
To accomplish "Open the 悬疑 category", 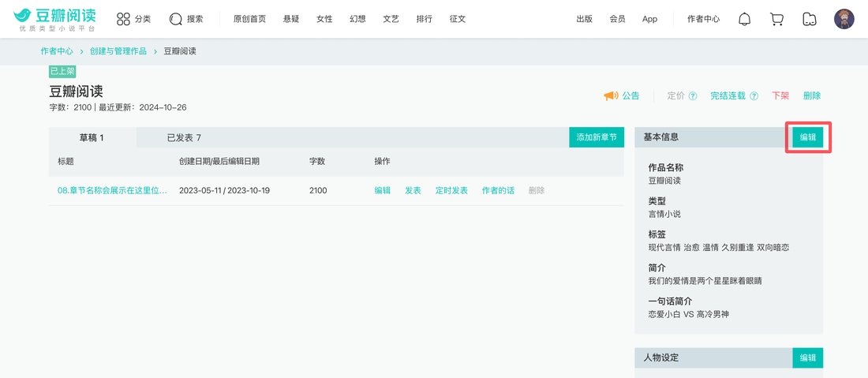I will 291,19.
